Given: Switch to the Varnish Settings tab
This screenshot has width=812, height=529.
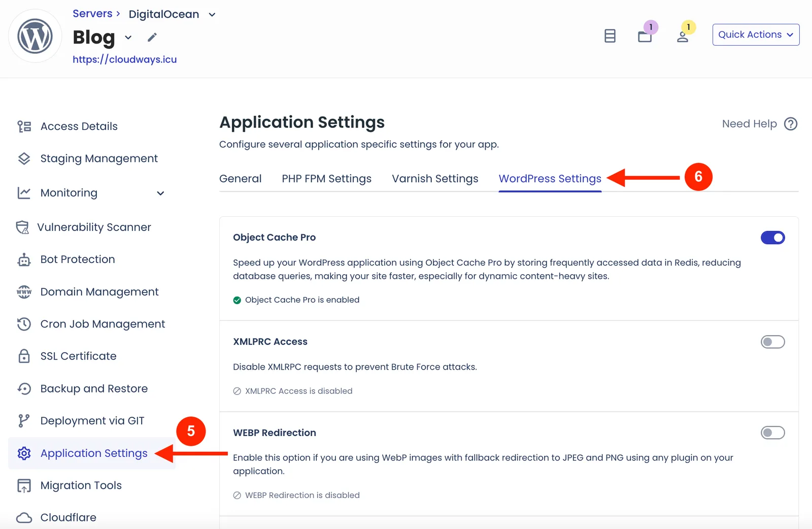Looking at the screenshot, I should 435,179.
